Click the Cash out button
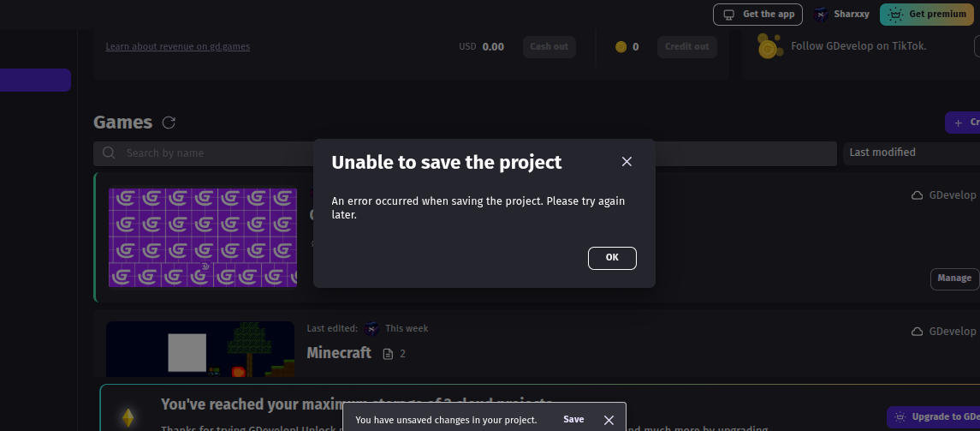The image size is (980, 431). pyautogui.click(x=549, y=46)
